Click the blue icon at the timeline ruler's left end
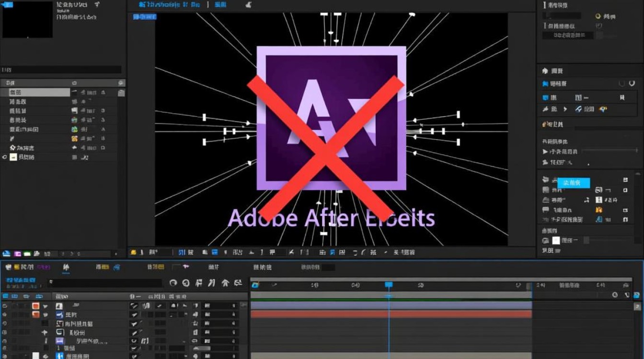644x359 pixels. coord(255,285)
